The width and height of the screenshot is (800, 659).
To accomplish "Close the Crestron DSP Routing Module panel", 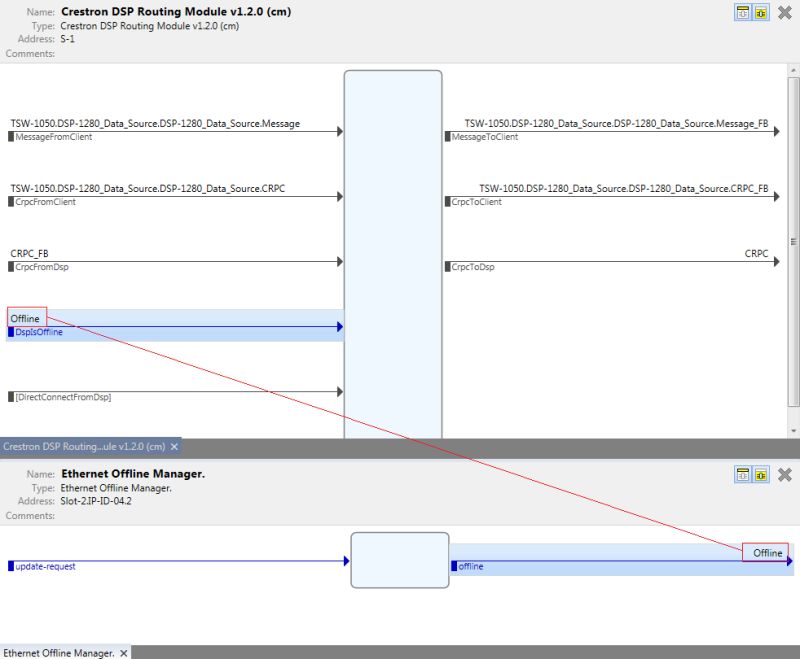I will (785, 12).
